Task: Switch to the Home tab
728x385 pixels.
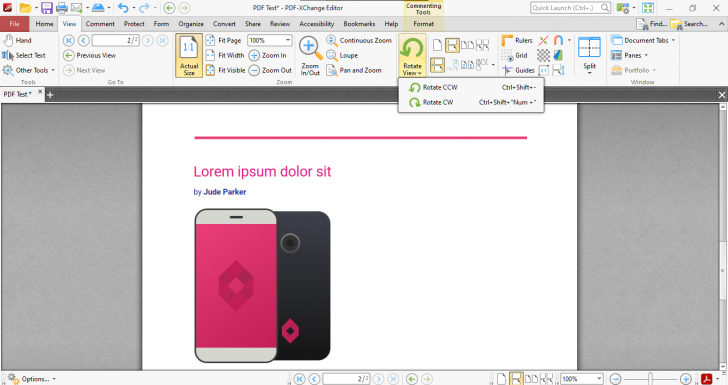Action: (x=44, y=24)
